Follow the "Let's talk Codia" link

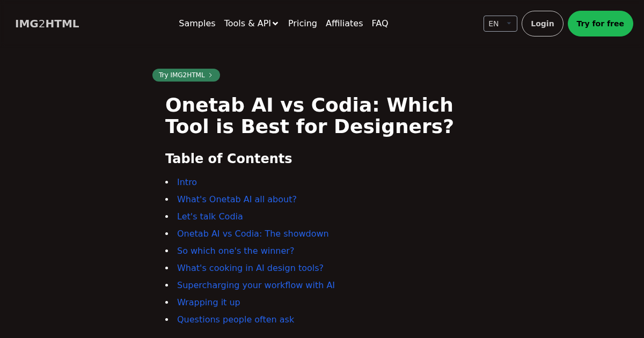tap(210, 216)
